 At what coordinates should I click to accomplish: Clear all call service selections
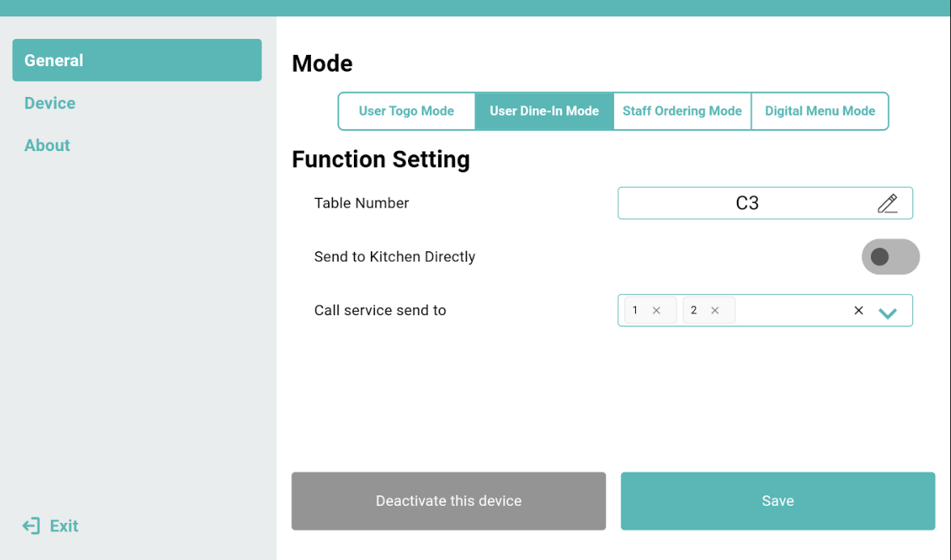pos(859,310)
